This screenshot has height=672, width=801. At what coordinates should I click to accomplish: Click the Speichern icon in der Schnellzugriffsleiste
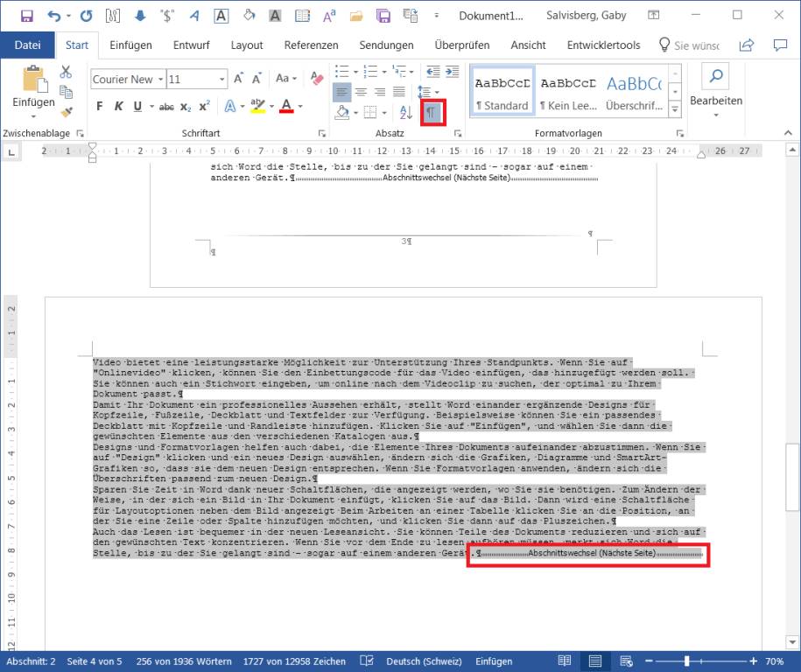point(26,15)
